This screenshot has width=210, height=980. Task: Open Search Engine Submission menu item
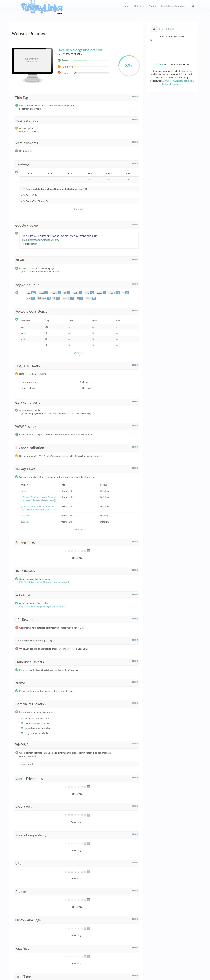click(174, 6)
